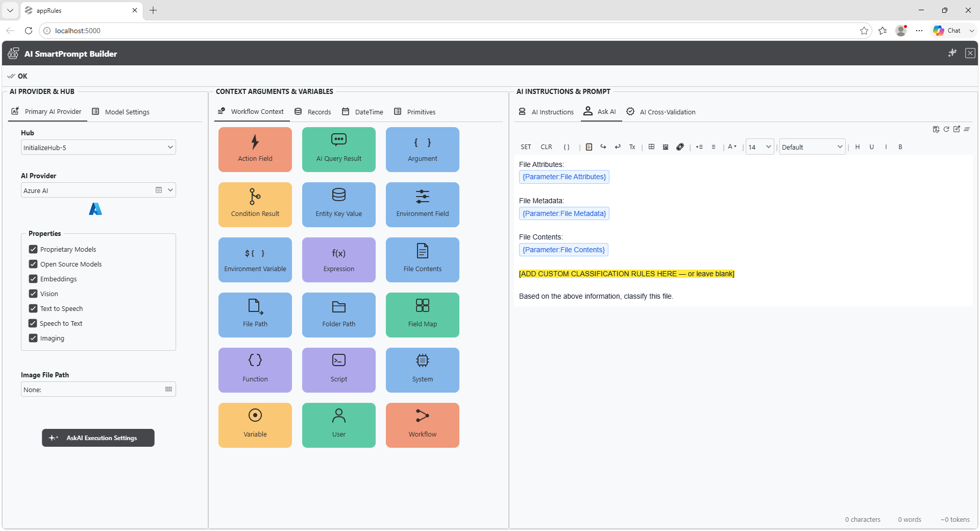Switch to the Records tab
Image resolution: width=980 pixels, height=531 pixels.
point(313,112)
